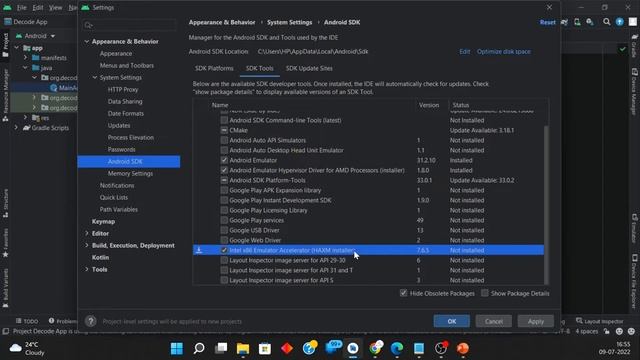The height and width of the screenshot is (360, 640).
Task: Open Microsoft Store taskbar icon
Action: click(x=265, y=349)
